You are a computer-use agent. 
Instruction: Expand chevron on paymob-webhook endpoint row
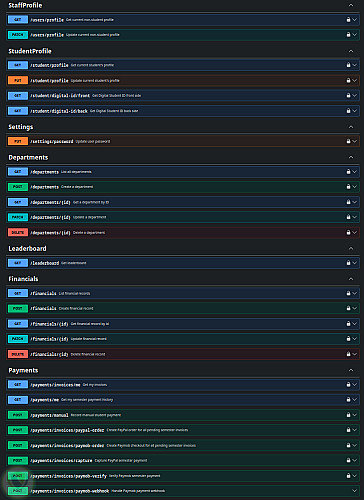tap(355, 491)
